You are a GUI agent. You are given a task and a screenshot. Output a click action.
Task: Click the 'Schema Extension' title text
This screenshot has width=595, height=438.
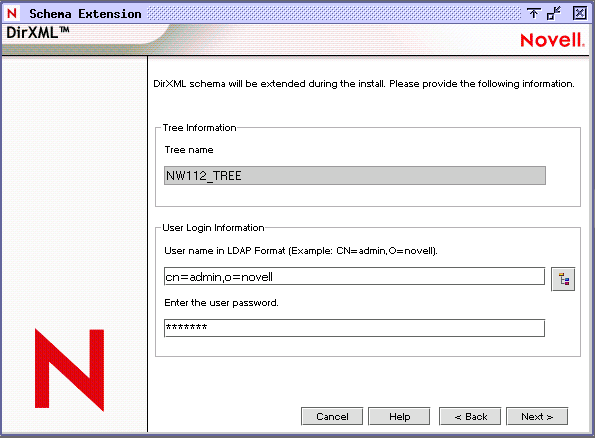(85, 14)
